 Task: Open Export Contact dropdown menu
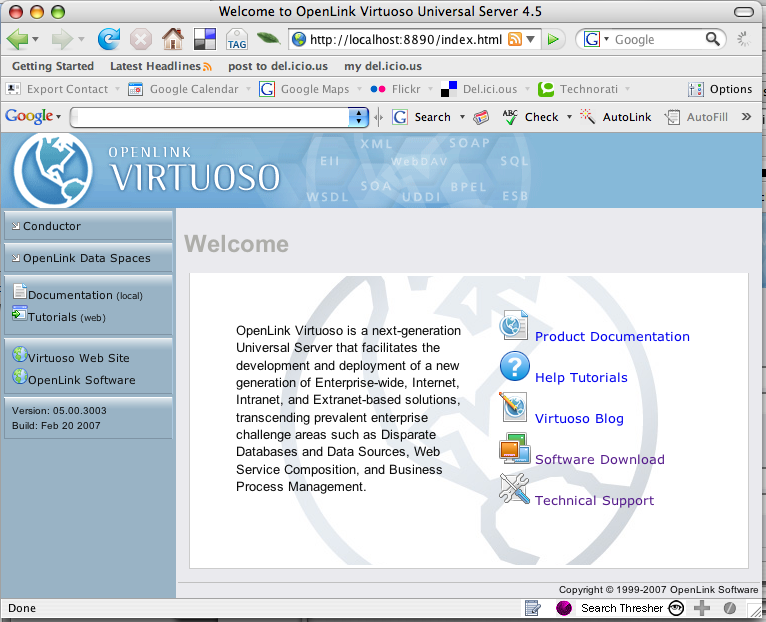coord(117,89)
